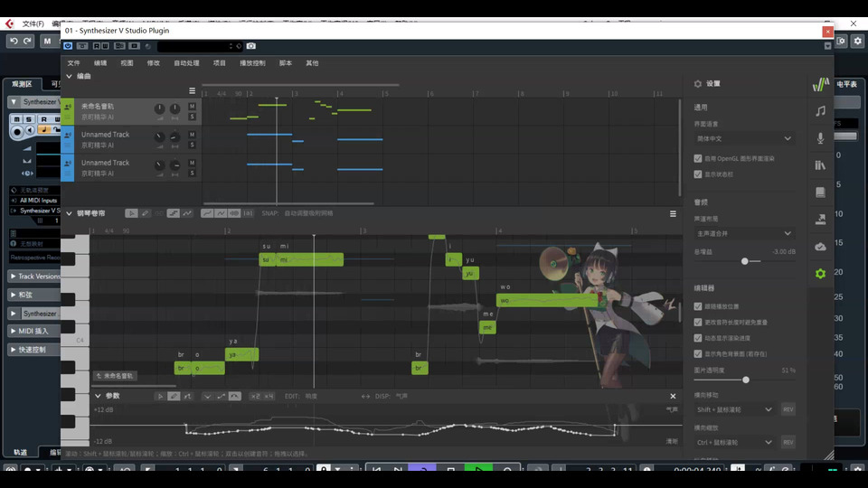868x488 pixels.
Task: Toggle the 跟随播放位置 checkbox
Action: 697,306
